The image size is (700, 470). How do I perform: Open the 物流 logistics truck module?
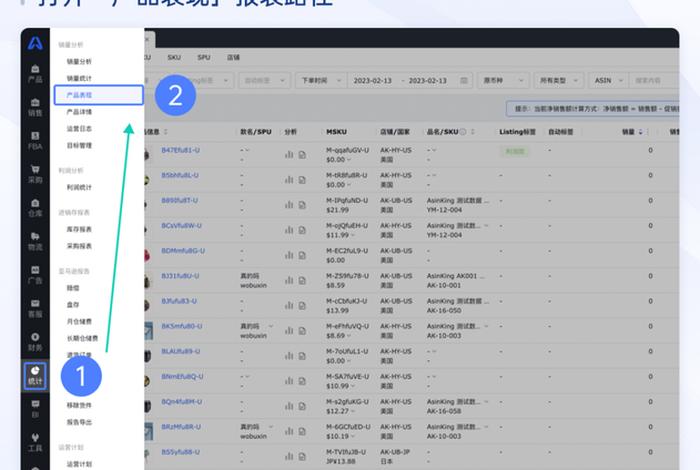(35, 241)
